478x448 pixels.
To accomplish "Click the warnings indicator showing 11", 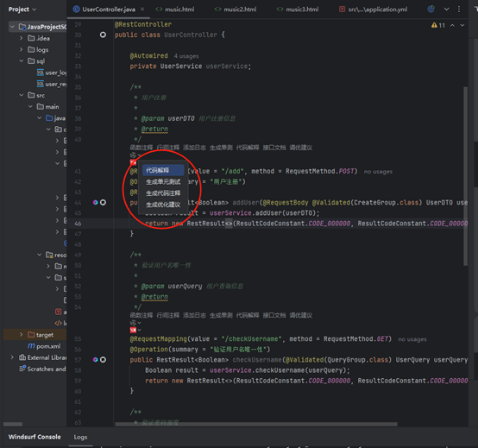I will 438,25.
